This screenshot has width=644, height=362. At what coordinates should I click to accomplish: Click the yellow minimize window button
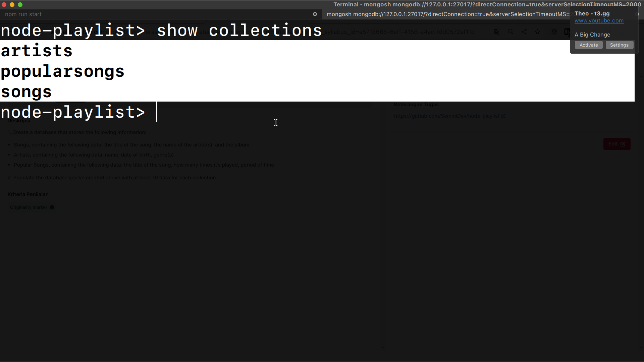coord(12,5)
